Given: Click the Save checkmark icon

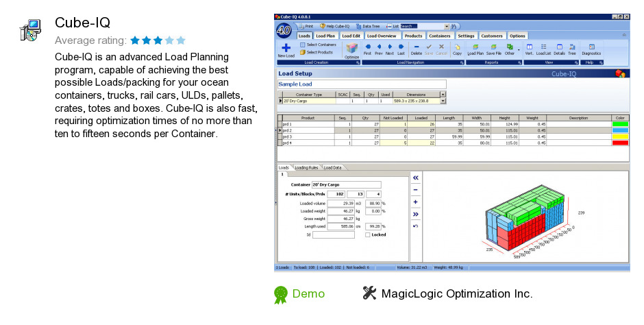Looking at the screenshot, I should tap(429, 47).
